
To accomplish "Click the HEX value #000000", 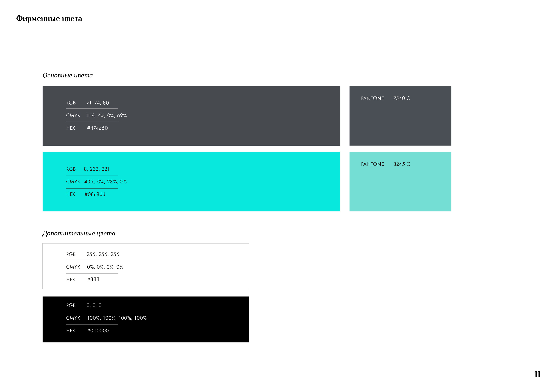I will coord(98,331).
